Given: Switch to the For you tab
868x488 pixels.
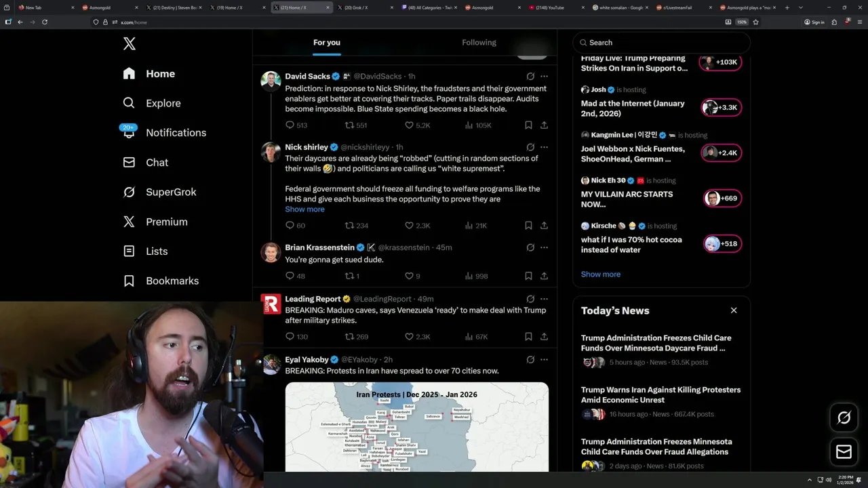Looking at the screenshot, I should tap(327, 43).
